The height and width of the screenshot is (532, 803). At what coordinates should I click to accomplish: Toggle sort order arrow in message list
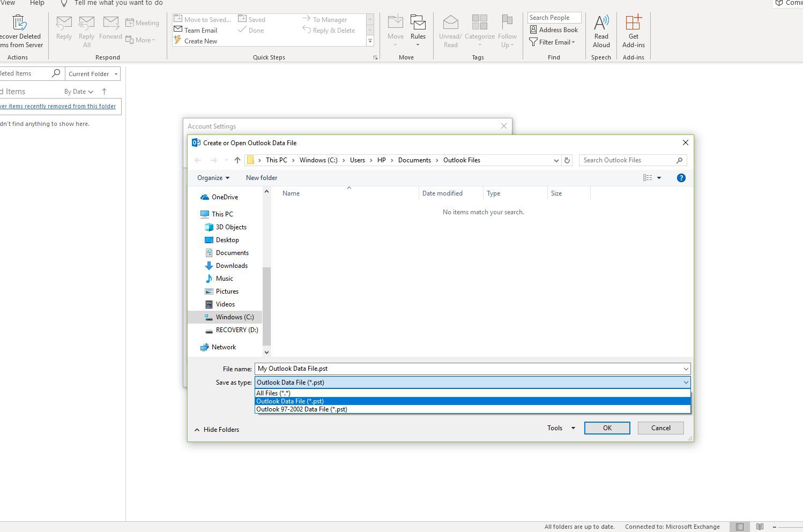105,92
